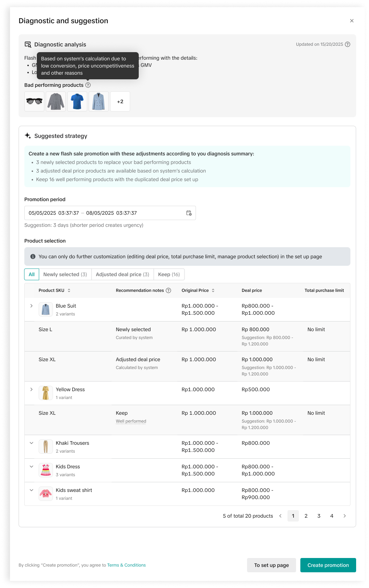Select the Keep (16) tab
This screenshot has height=588, width=369.
[169, 274]
